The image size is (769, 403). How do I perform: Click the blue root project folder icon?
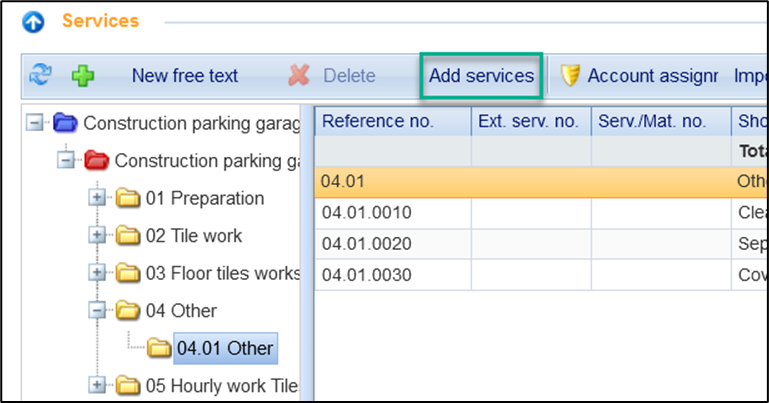[65, 123]
